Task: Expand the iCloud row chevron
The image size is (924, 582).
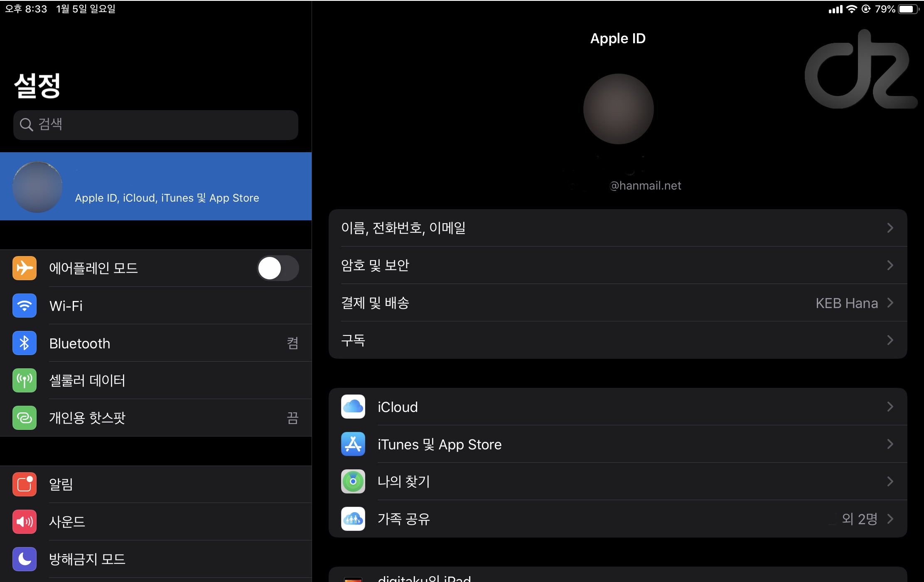Action: click(x=890, y=407)
